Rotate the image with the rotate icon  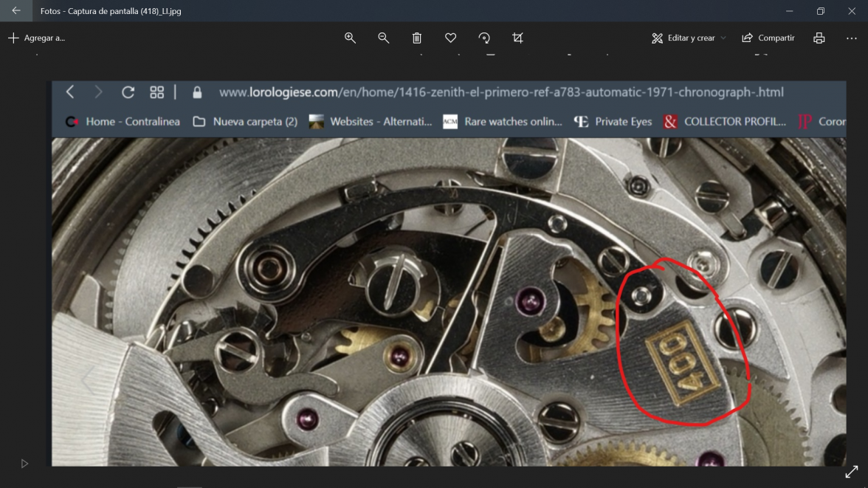point(484,38)
